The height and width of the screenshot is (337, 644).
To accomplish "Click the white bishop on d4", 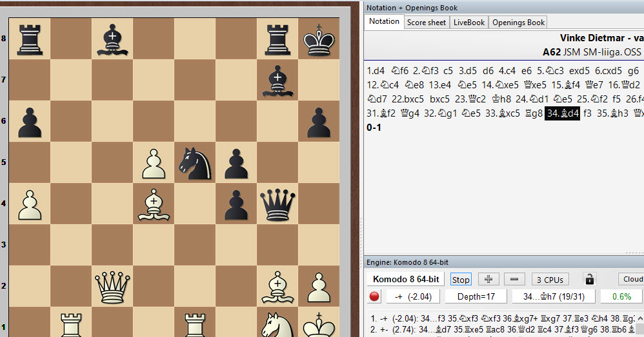I will [x=153, y=203].
